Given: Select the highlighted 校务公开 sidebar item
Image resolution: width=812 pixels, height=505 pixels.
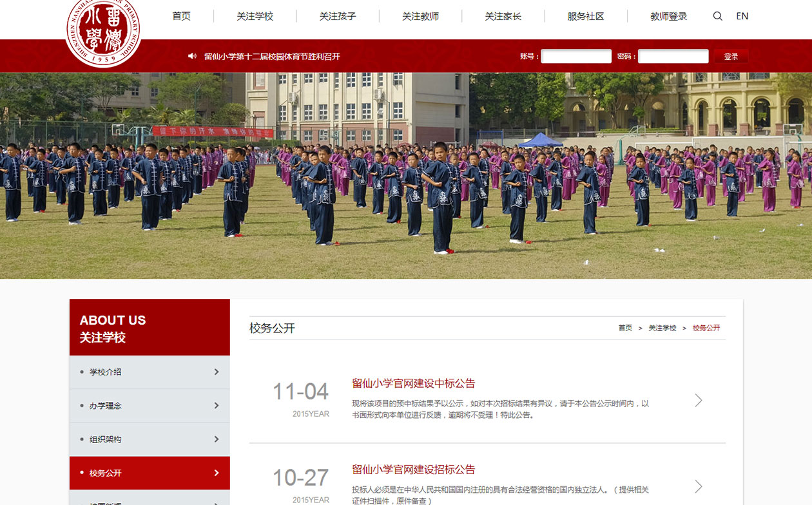Looking at the screenshot, I should 150,473.
